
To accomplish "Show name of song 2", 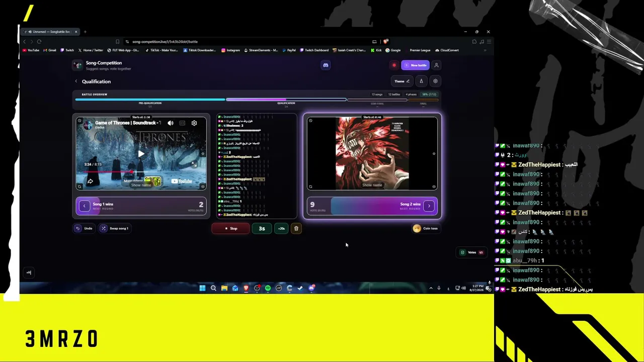I will (x=372, y=185).
